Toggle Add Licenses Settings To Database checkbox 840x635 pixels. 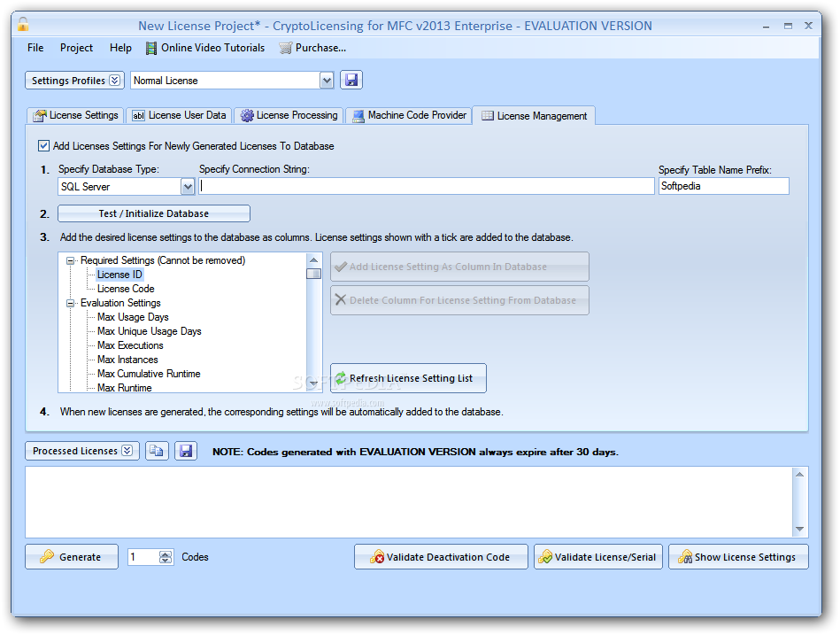tap(43, 146)
